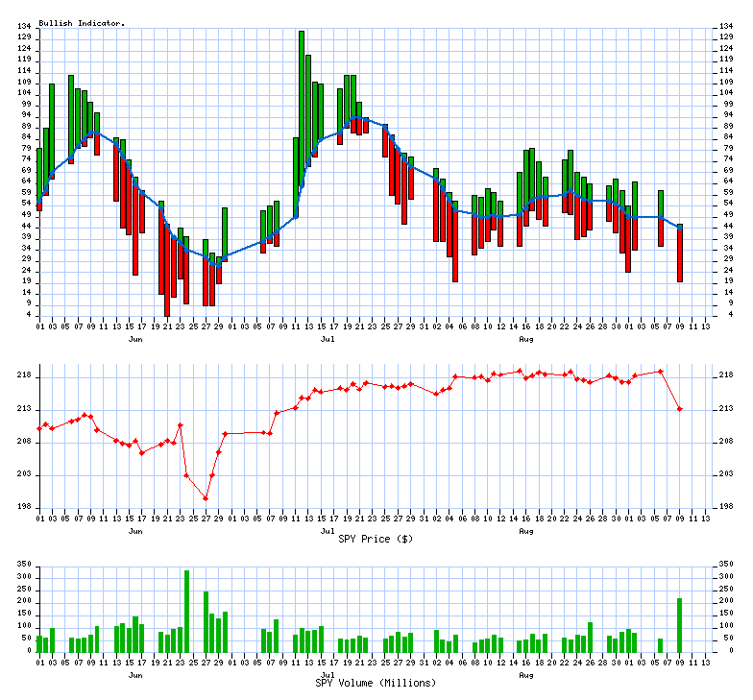Screen dimensions: 753x700
Task: Select the lowest point on SPY price line
Action: coord(206,497)
